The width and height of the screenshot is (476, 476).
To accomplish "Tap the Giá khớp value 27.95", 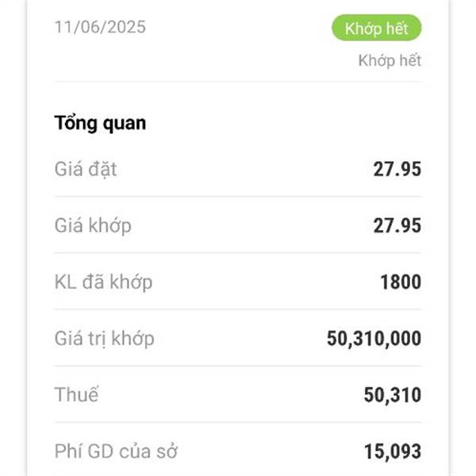I will point(397,225).
